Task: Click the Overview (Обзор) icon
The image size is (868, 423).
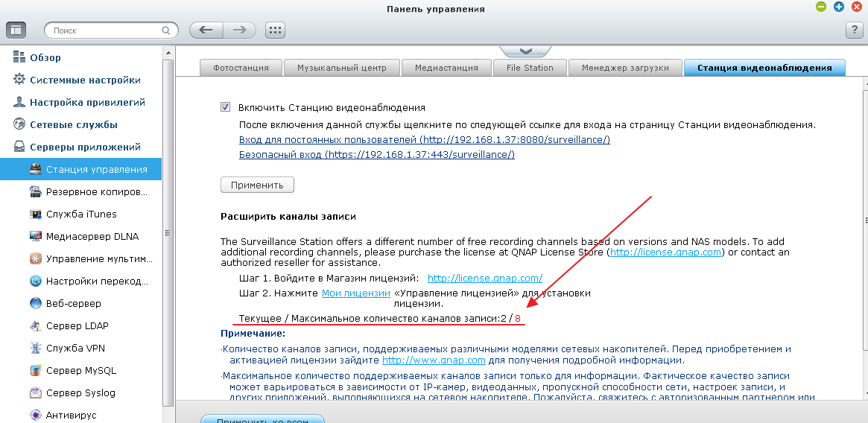Action: point(19,57)
